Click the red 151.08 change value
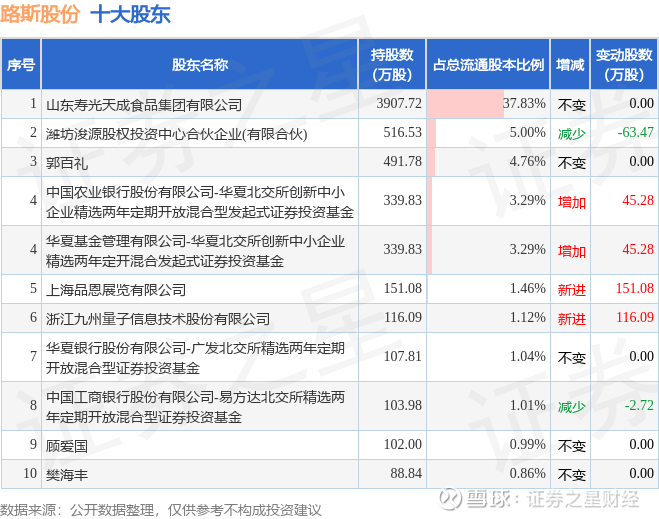This screenshot has height=519, width=659. pyautogui.click(x=635, y=288)
